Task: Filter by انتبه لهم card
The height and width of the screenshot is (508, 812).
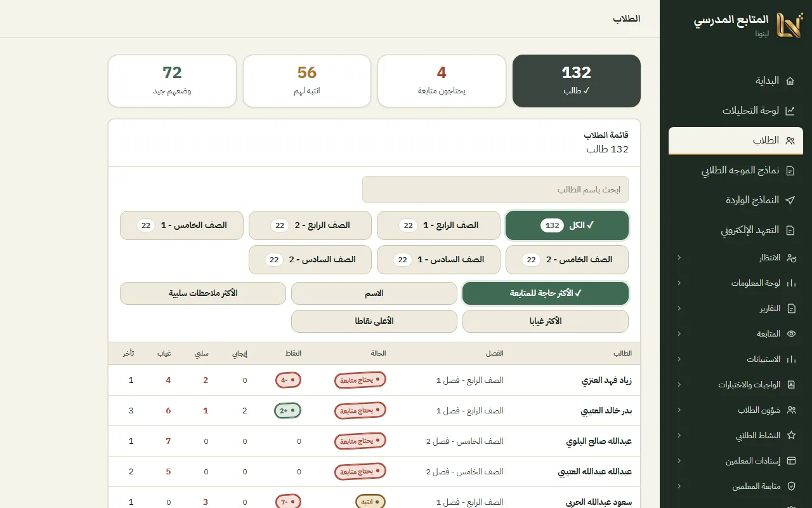Action: pos(307,81)
